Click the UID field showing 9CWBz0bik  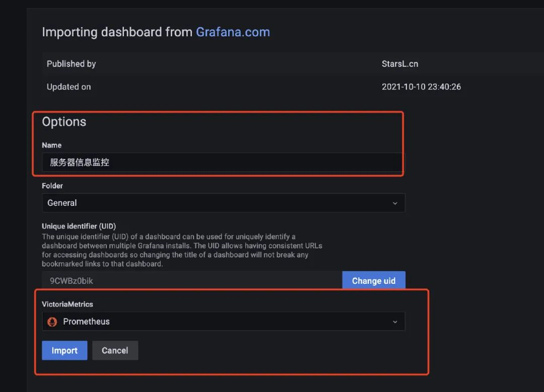click(x=191, y=281)
